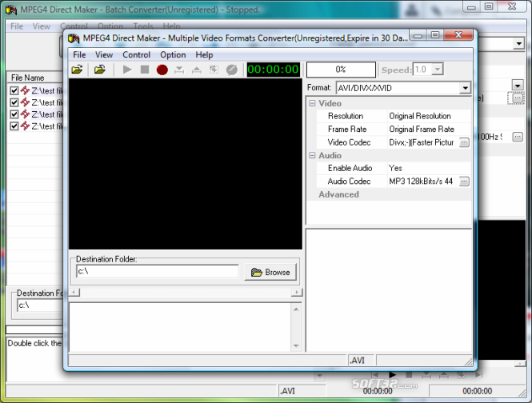
Task: Click Browse button for destination folder
Action: (x=270, y=273)
